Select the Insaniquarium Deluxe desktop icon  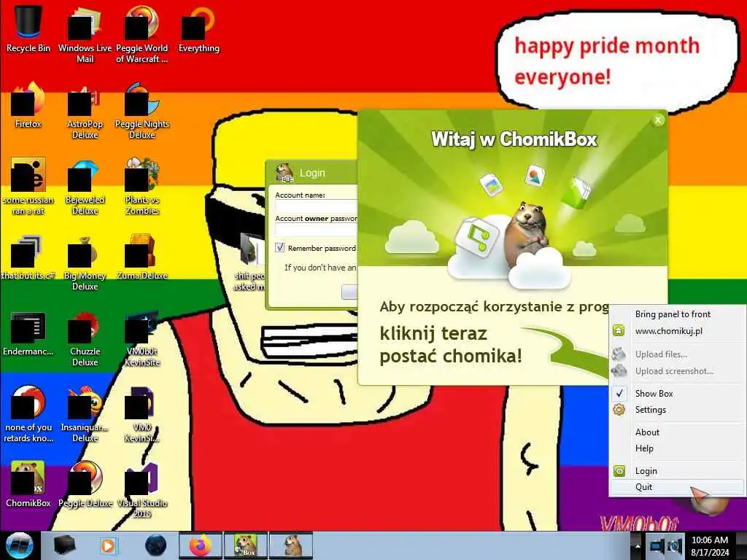[x=85, y=414]
